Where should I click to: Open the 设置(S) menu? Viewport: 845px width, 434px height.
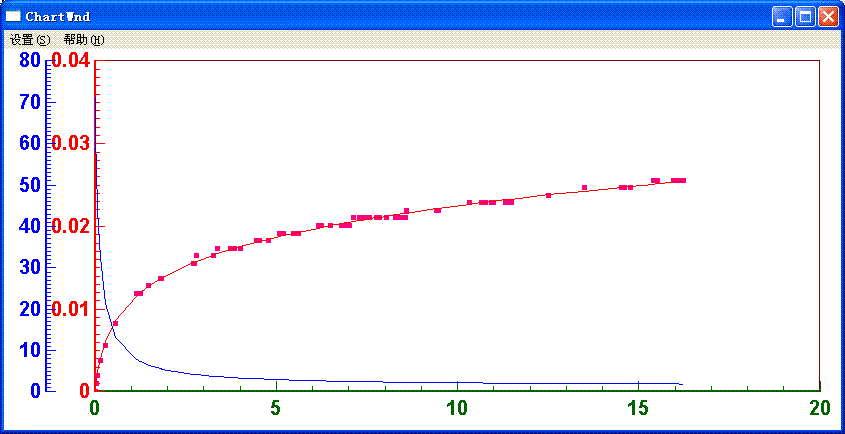tap(30, 40)
